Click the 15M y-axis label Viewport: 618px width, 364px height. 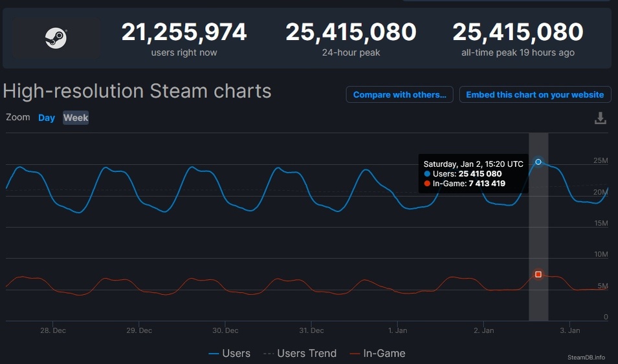(601, 223)
